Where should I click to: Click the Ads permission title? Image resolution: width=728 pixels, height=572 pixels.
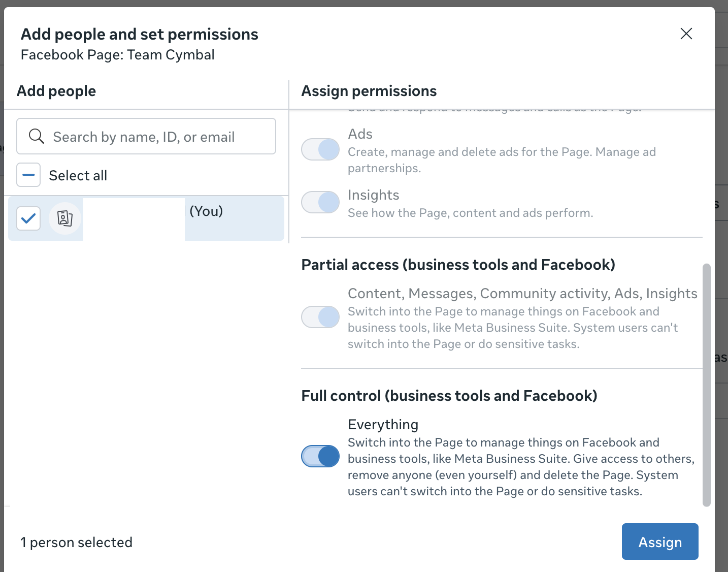coord(360,134)
